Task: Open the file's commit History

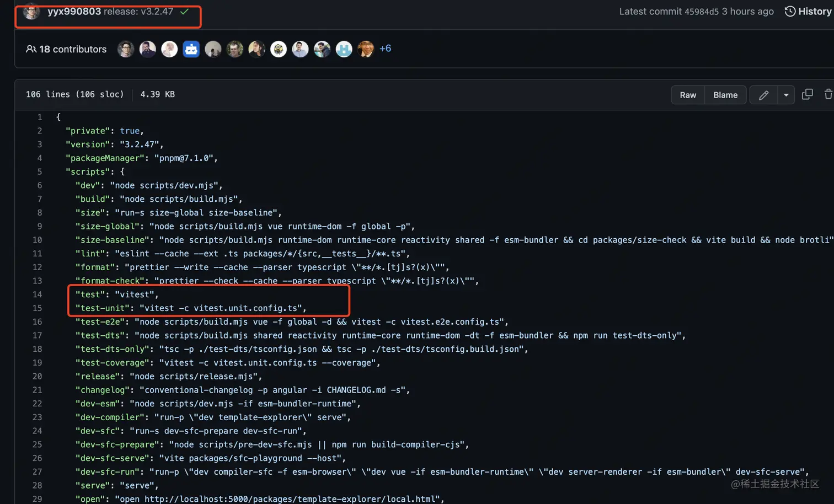Action: pyautogui.click(x=808, y=12)
